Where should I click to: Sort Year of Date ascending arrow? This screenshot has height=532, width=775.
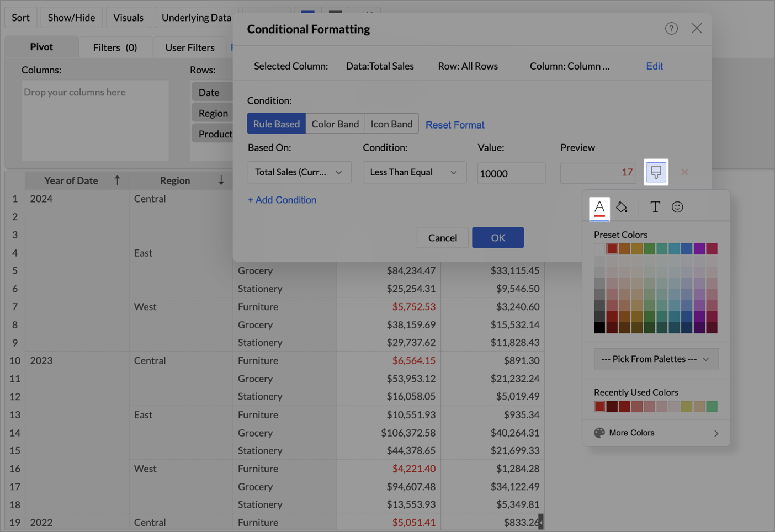click(117, 180)
